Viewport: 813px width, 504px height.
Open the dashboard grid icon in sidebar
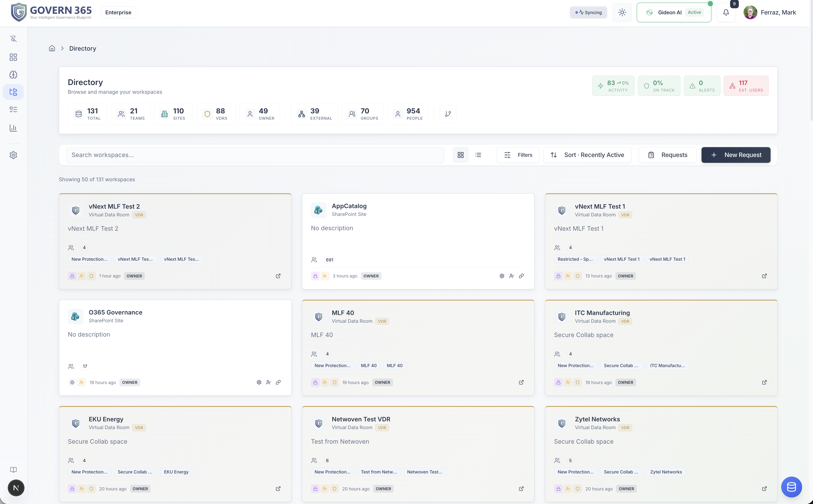click(x=13, y=57)
